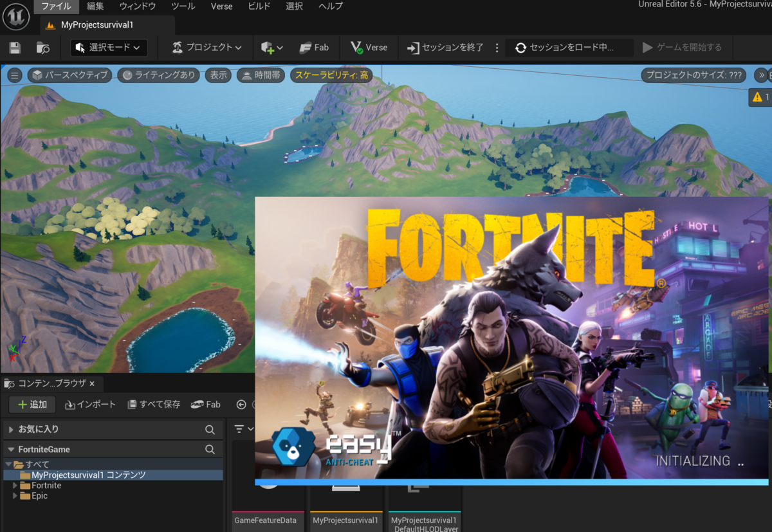772x532 pixels.
Task: Close the コンテンツブラウザ tab
Action: [92, 383]
